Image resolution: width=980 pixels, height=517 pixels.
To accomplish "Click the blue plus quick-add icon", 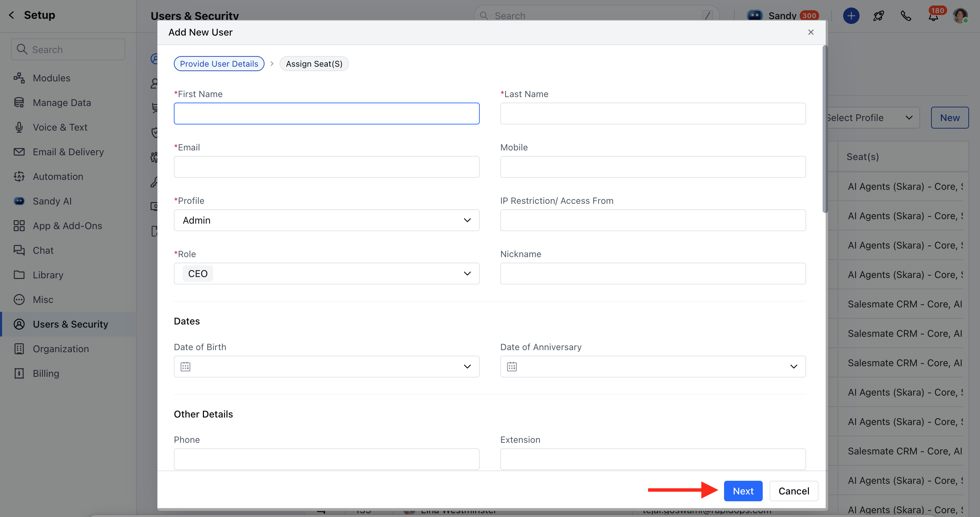I will coord(851,16).
